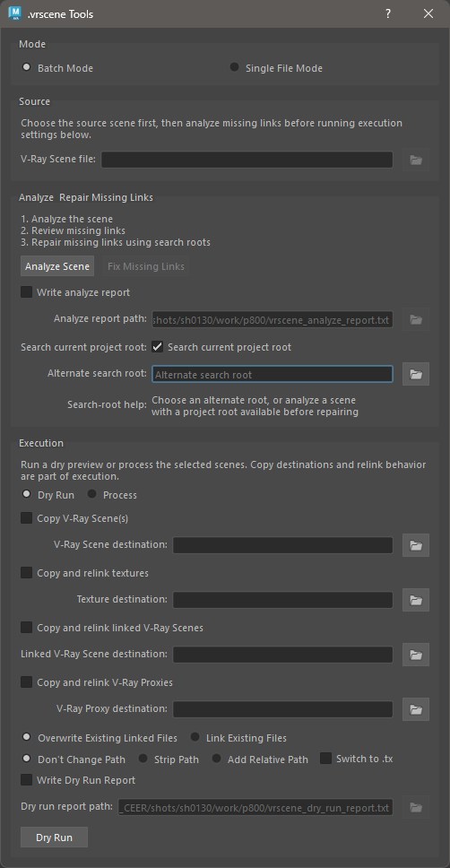The width and height of the screenshot is (450, 868).
Task: Select Add Relative Path option
Action: [216, 759]
